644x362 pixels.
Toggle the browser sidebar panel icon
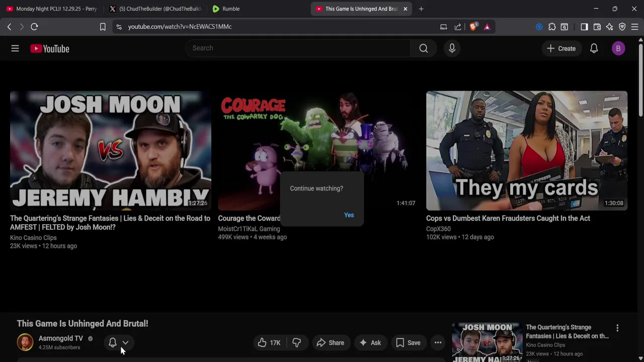[584, 27]
